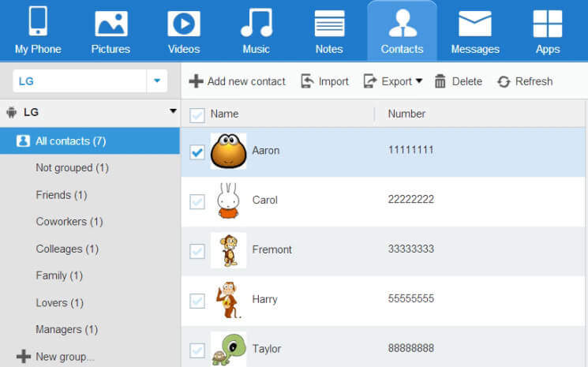Open the Music note icon

pyautogui.click(x=257, y=23)
